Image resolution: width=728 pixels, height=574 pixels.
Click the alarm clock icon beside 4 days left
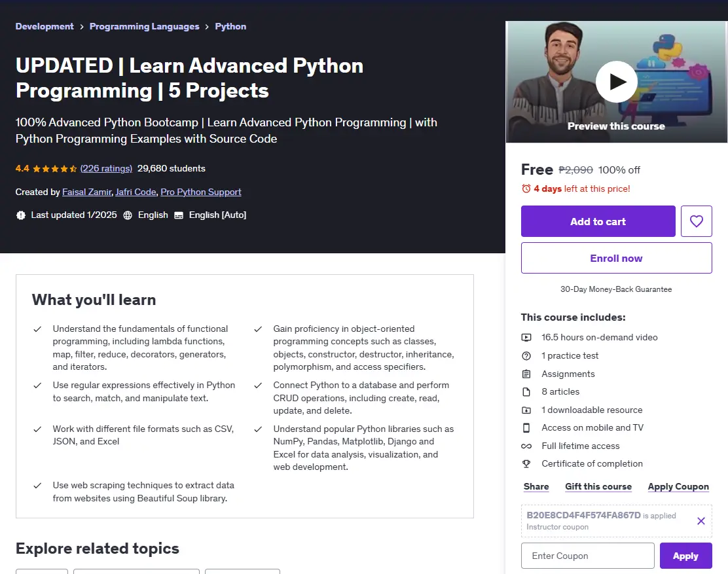click(x=526, y=188)
